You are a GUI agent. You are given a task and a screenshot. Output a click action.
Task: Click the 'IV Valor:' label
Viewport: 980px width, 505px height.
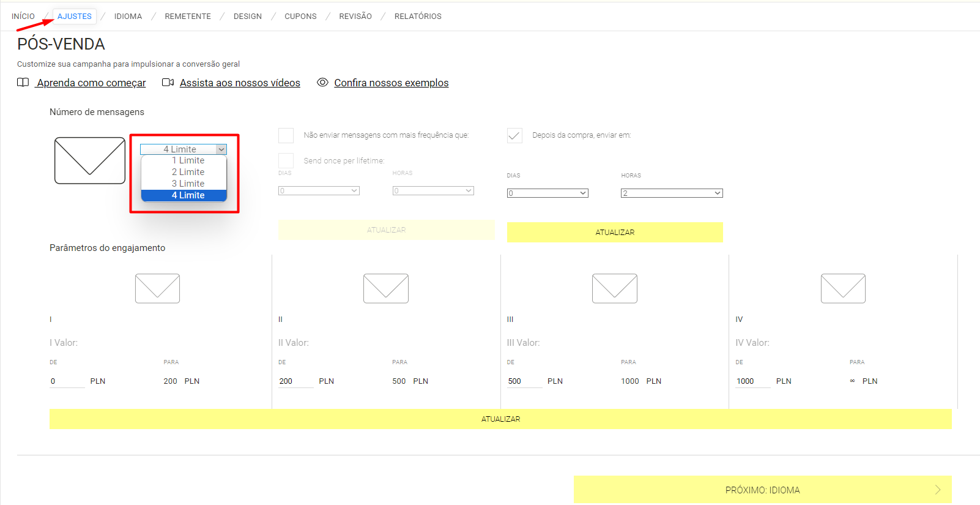[752, 343]
